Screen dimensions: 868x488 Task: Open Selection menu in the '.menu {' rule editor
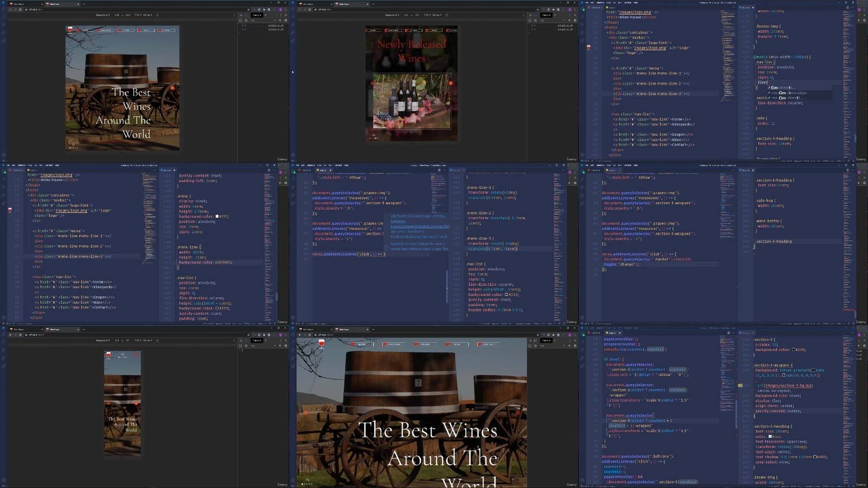tap(22, 165)
